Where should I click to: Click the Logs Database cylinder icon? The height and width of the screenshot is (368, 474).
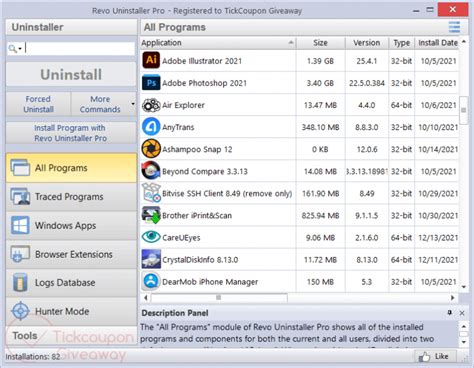coord(20,283)
